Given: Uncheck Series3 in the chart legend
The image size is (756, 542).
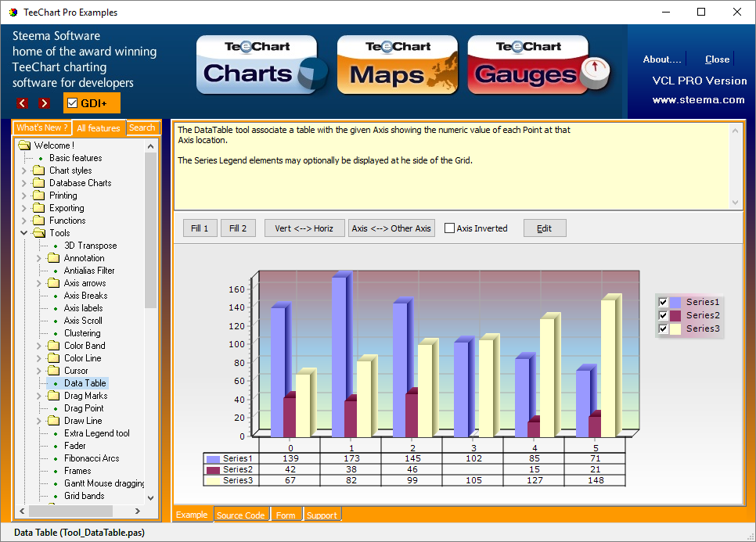Looking at the screenshot, I should (x=663, y=328).
